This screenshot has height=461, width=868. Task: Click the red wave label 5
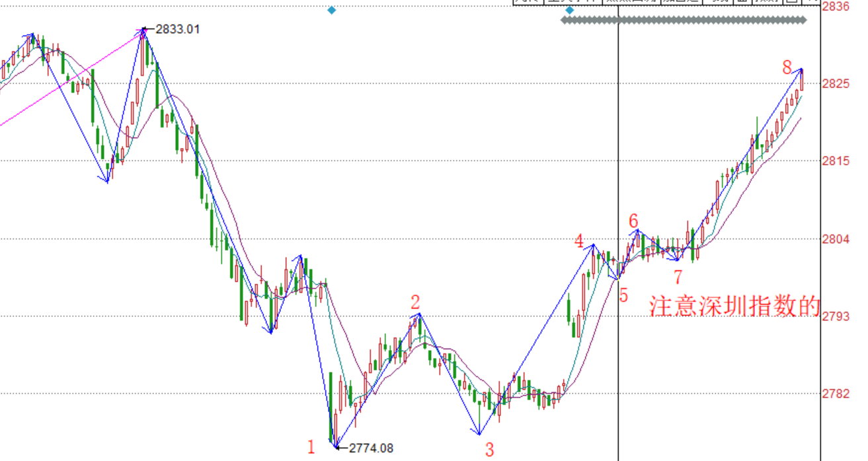[623, 295]
